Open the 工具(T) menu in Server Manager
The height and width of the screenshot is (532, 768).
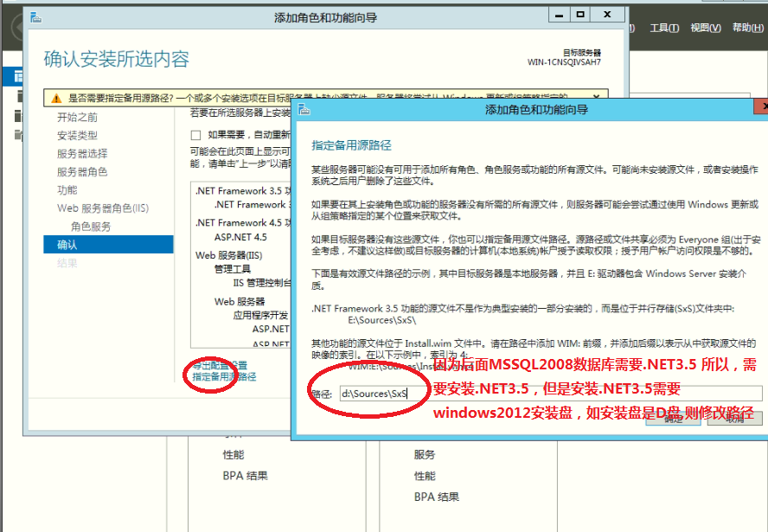[x=664, y=28]
